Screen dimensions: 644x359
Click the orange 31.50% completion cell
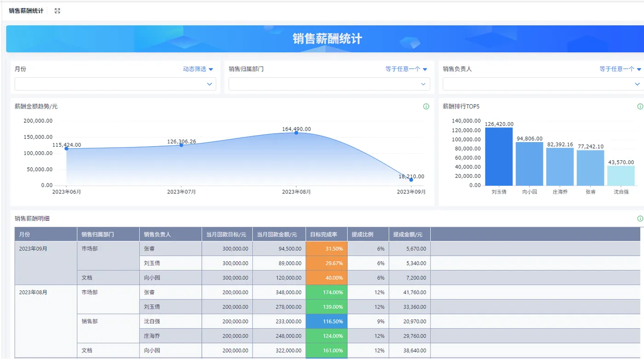click(326, 249)
